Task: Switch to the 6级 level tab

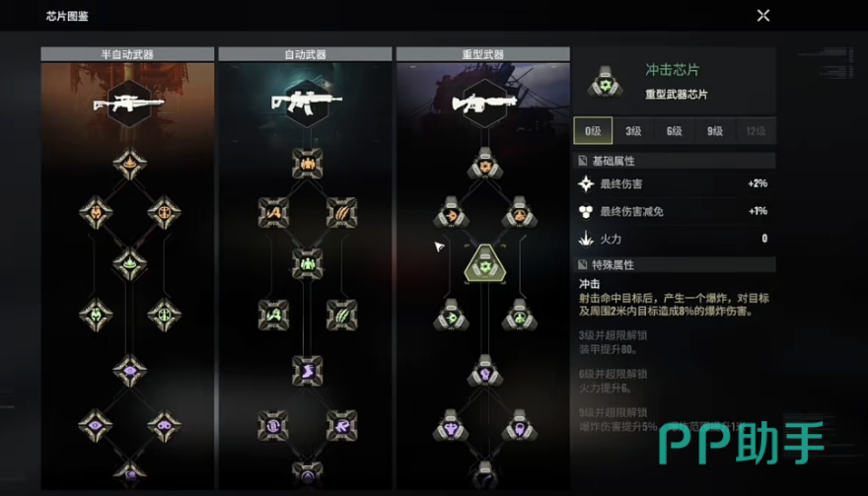Action: click(675, 130)
